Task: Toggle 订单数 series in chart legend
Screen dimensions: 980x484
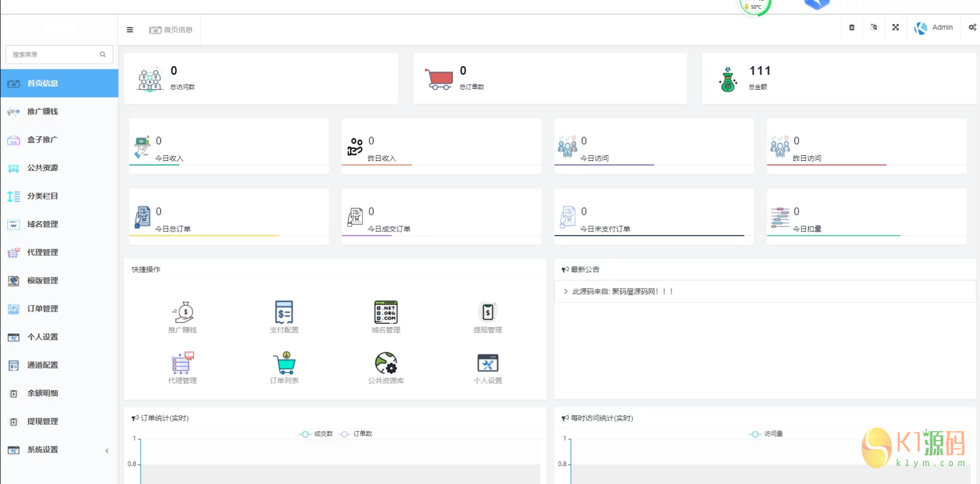Action: 356,434
